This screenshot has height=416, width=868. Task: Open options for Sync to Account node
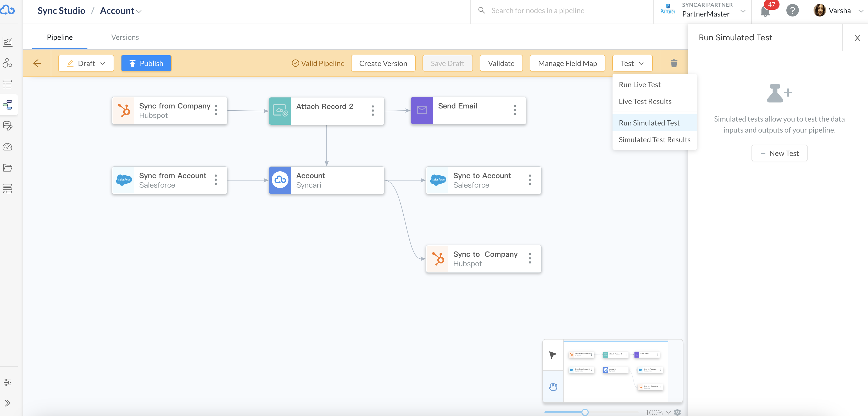(x=530, y=180)
